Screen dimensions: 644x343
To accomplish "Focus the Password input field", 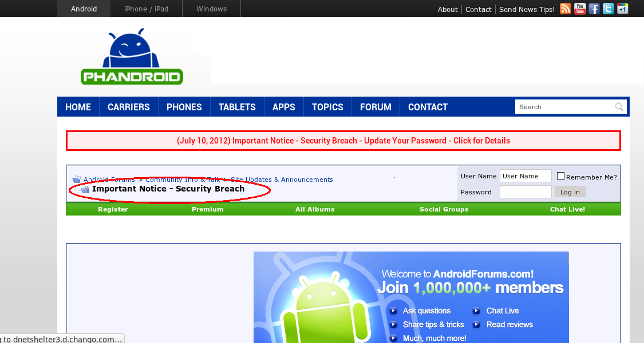I will [x=526, y=192].
